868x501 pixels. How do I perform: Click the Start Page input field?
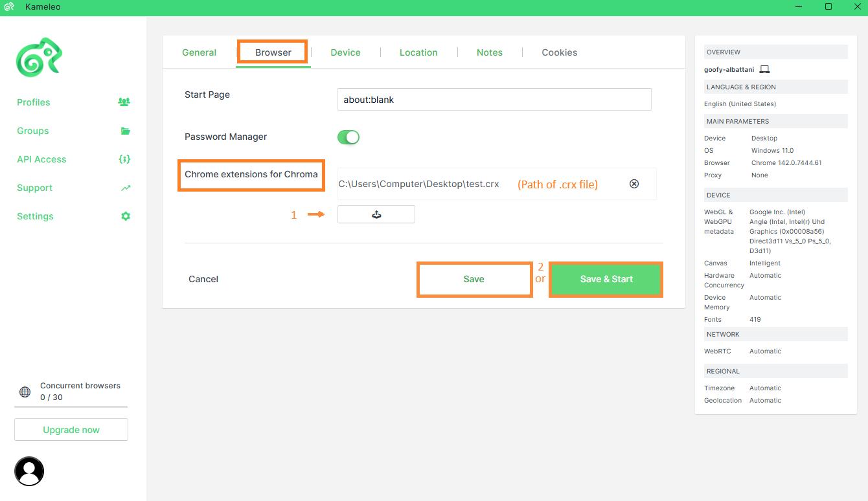coord(494,100)
